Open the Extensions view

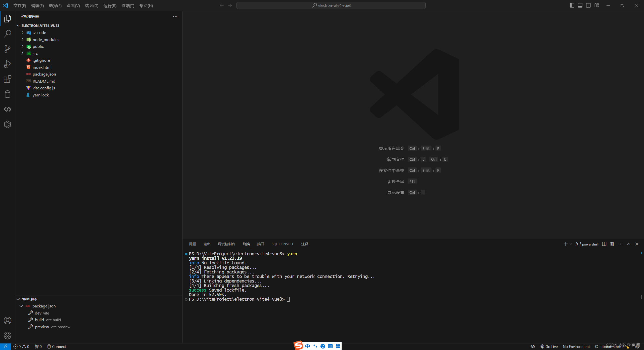8,79
